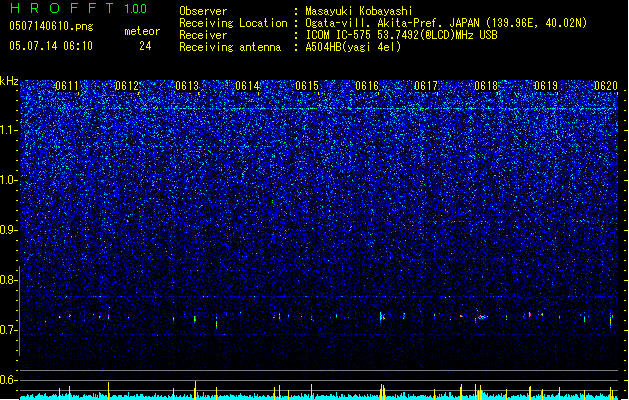Click the long vertical echo before 0620
Image resolution: width=629 pixels, height=400 pixels.
click(611, 321)
